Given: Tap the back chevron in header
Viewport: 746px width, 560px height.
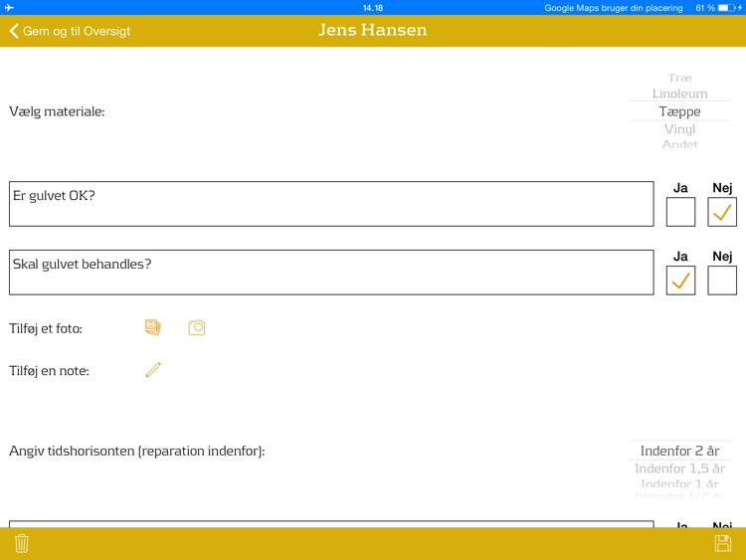Looking at the screenshot, I should 14,31.
